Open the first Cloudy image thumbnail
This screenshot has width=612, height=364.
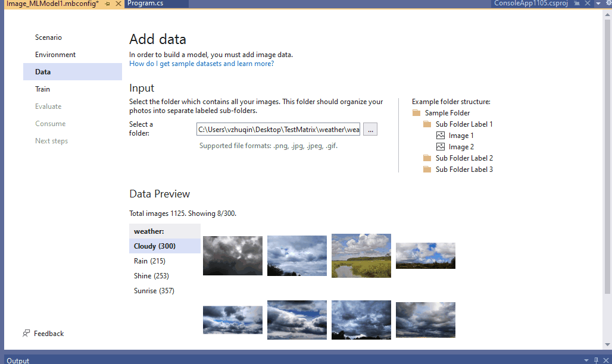click(x=232, y=256)
